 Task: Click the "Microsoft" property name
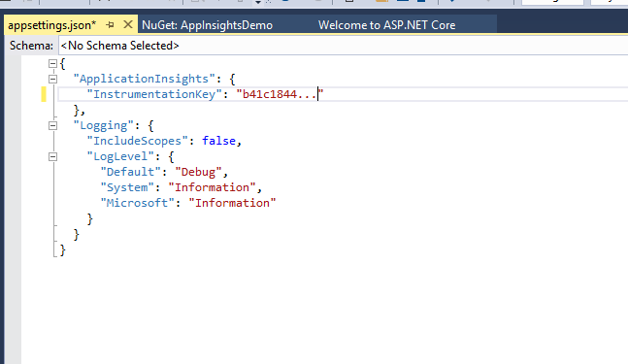[x=138, y=203]
